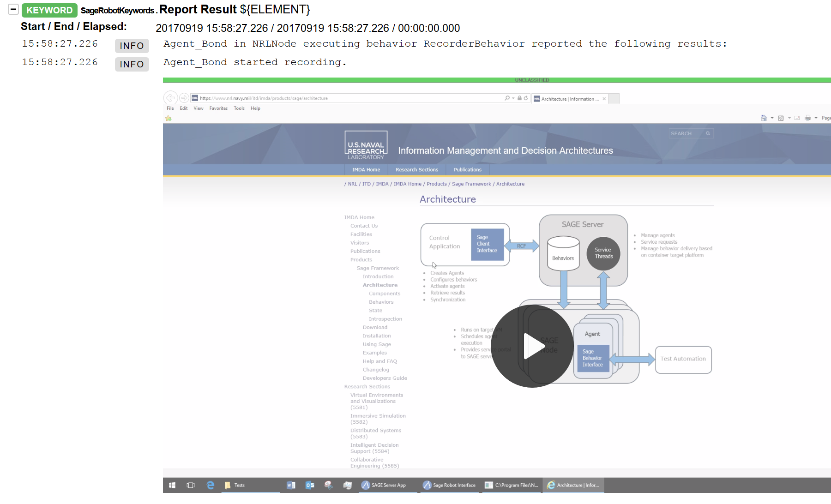Click the address bar search magnifier icon
Screen dimensions: 831x504
pos(507,98)
